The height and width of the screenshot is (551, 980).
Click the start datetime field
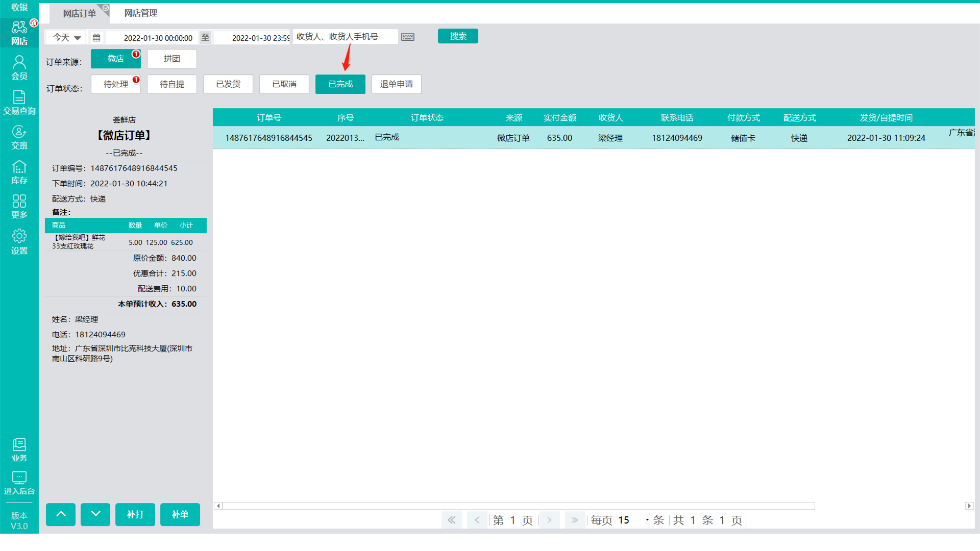(x=152, y=38)
